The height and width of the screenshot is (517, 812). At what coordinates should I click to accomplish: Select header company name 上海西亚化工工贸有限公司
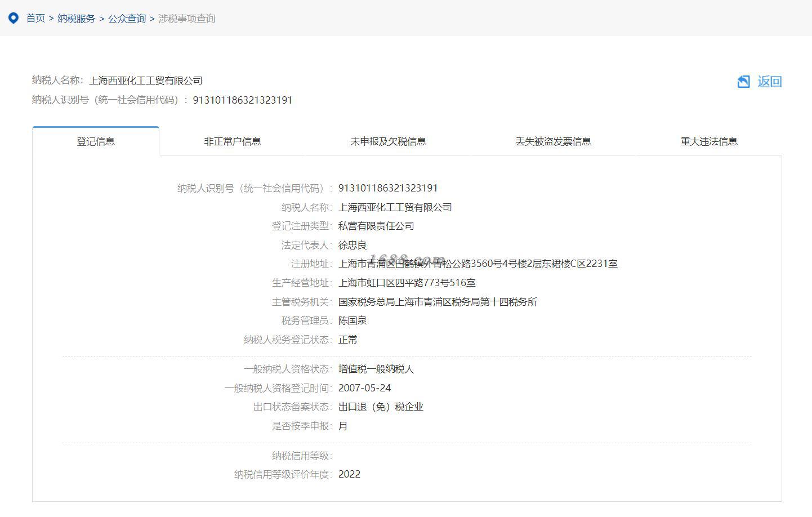pyautogui.click(x=146, y=81)
